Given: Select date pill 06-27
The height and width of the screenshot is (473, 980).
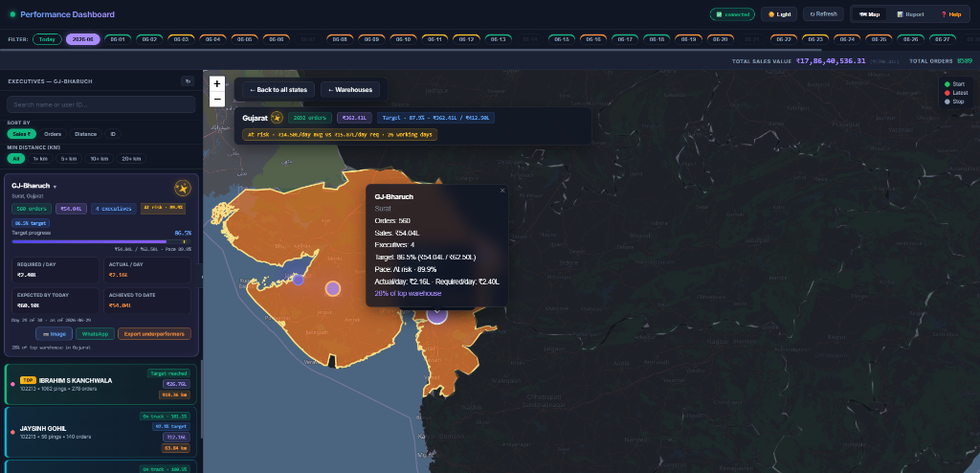Looking at the screenshot, I should coord(943,39).
